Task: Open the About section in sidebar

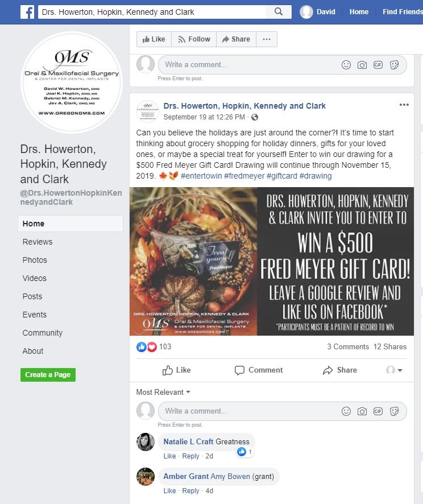Action: 33,351
